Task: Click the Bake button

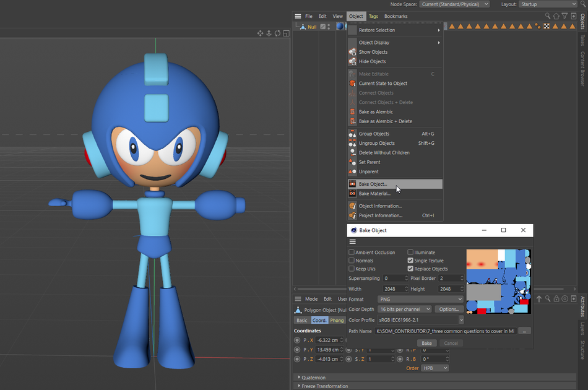Action: point(426,343)
